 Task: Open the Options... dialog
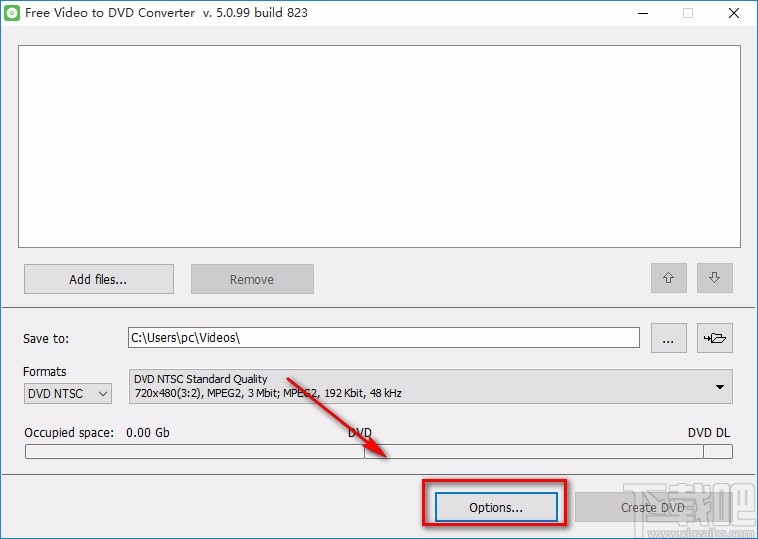(x=496, y=507)
